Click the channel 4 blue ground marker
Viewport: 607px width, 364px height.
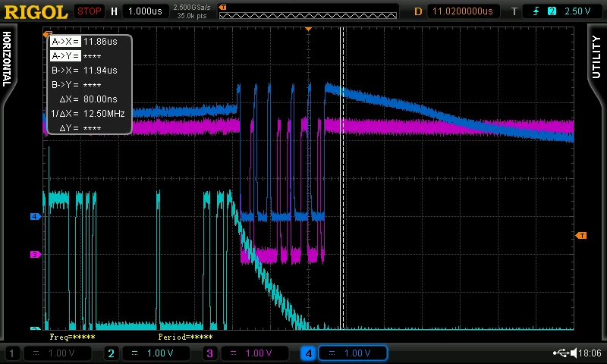35,217
